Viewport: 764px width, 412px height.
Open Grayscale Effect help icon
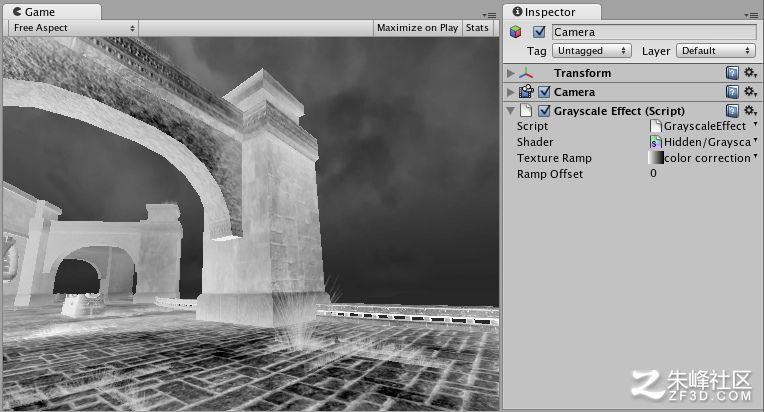pyautogui.click(x=732, y=111)
